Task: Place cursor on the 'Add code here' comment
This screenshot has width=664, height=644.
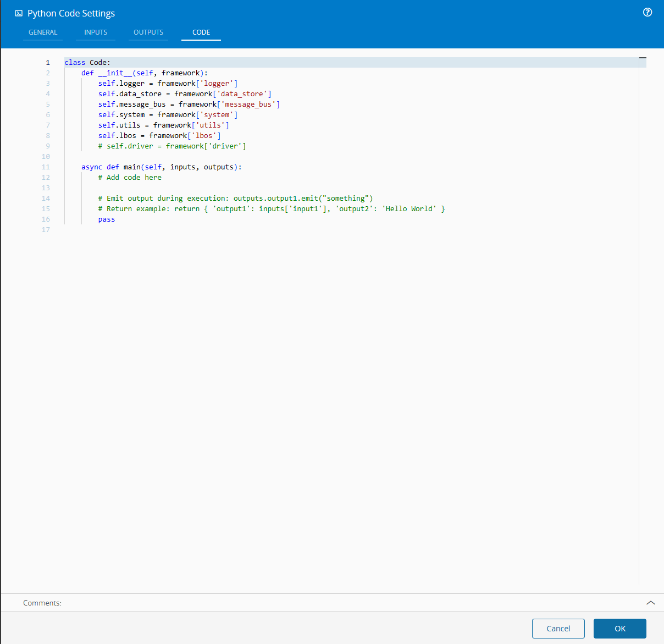Action: click(130, 177)
